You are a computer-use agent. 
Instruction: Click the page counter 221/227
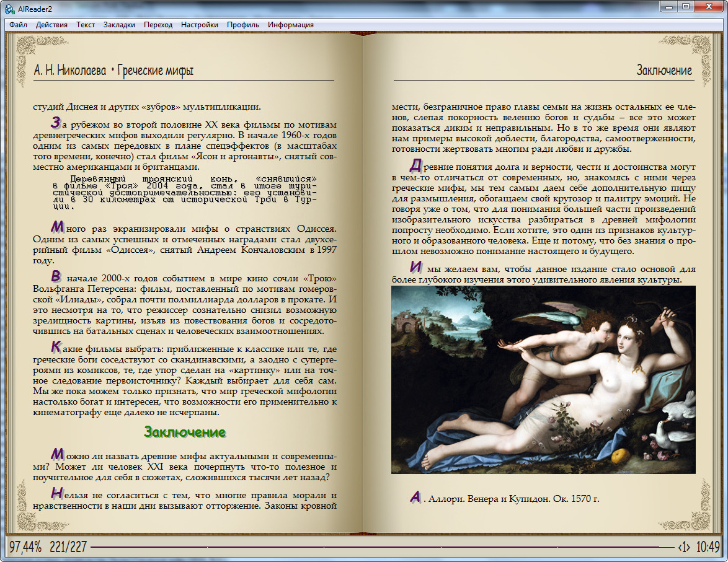point(68,547)
